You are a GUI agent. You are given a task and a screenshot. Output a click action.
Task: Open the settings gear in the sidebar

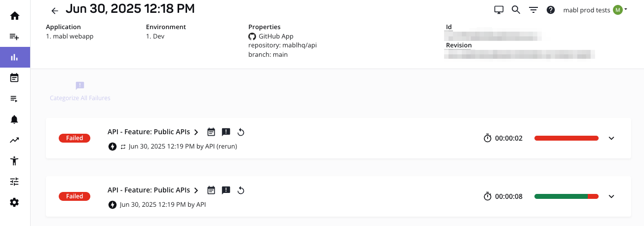15,202
